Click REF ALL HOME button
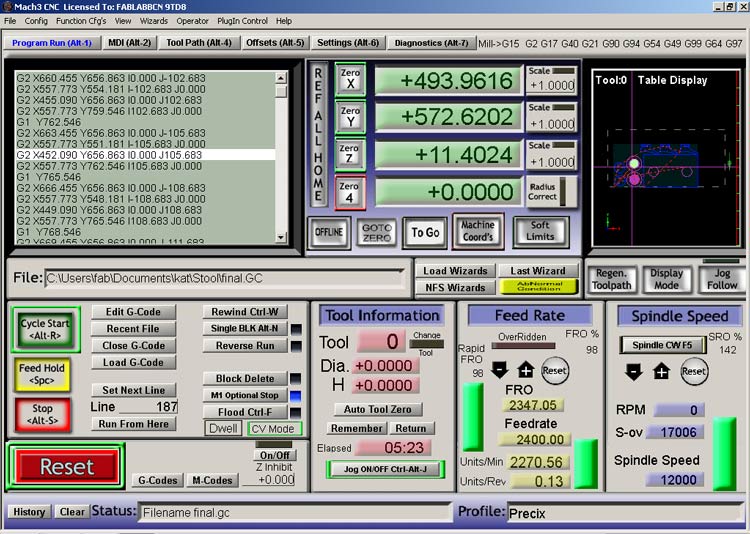This screenshot has height=534, width=750. click(319, 135)
